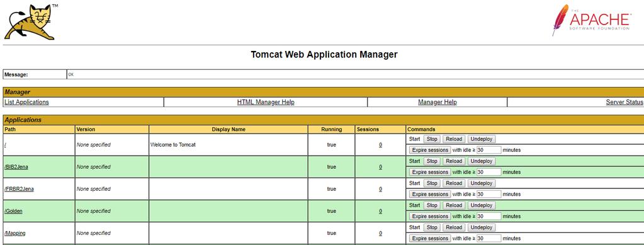Open the /BIB2Jena application link
The width and height of the screenshot is (644, 245).
click(16, 167)
